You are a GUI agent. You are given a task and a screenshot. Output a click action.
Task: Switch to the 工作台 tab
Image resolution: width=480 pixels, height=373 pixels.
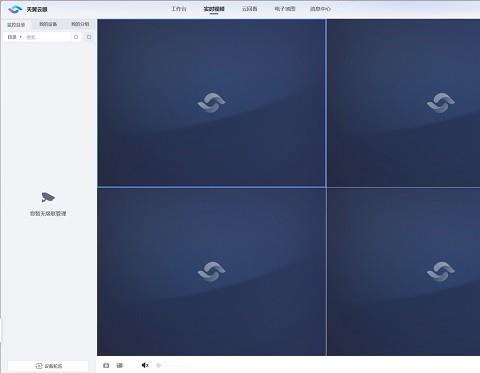point(179,9)
